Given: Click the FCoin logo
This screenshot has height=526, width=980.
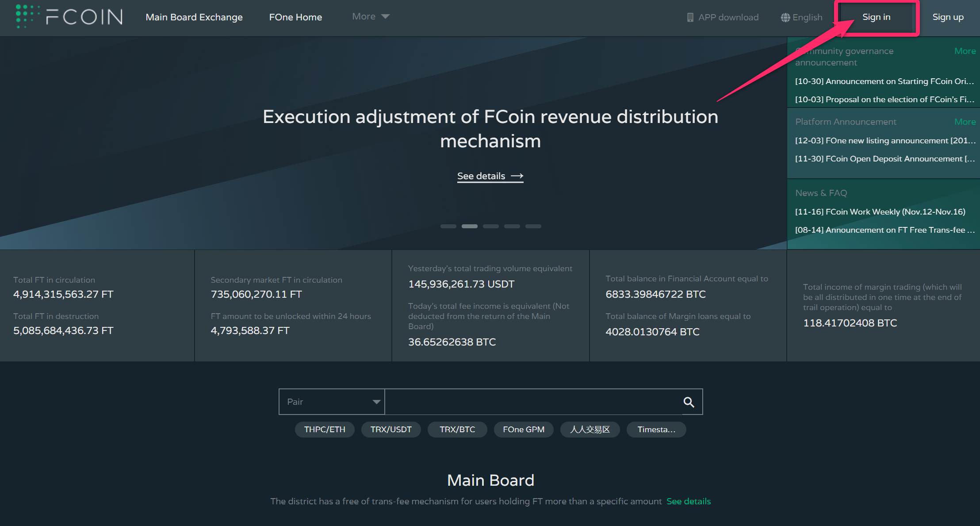Looking at the screenshot, I should click(69, 17).
